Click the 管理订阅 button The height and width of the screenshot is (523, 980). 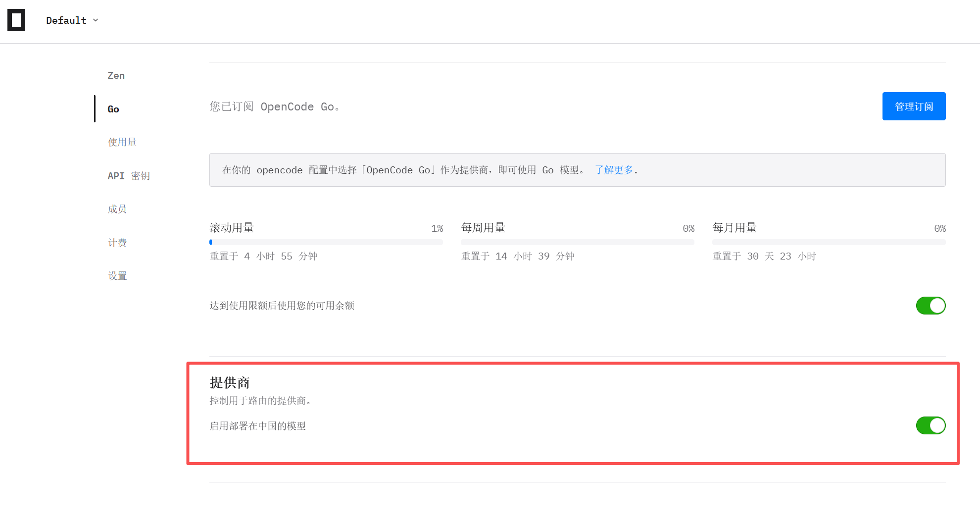click(x=914, y=106)
